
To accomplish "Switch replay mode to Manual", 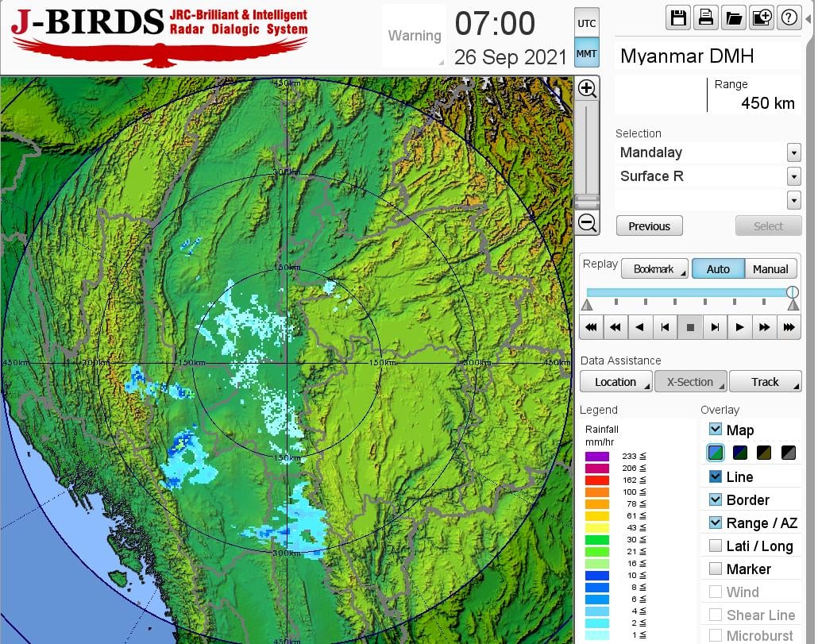I will 770,269.
